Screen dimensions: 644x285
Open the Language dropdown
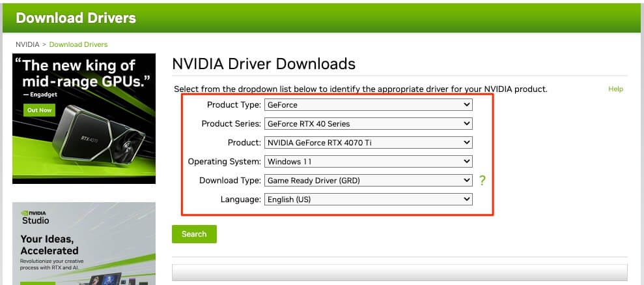(x=369, y=200)
